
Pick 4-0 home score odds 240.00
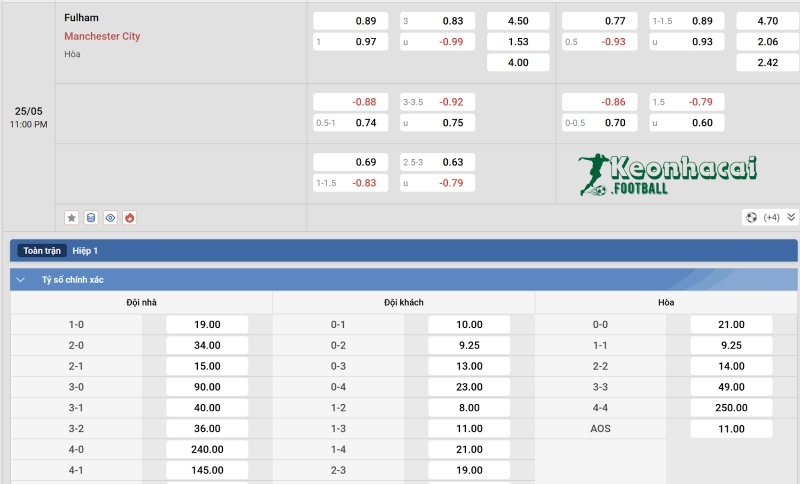point(208,450)
